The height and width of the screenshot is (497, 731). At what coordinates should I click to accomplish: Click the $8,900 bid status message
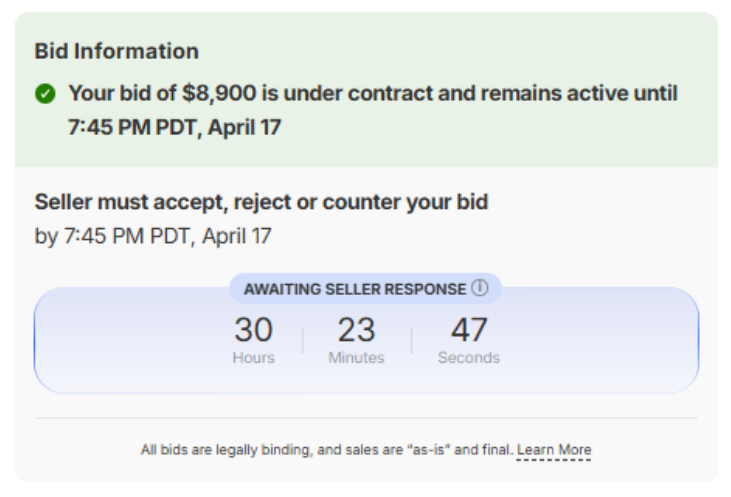(x=372, y=94)
